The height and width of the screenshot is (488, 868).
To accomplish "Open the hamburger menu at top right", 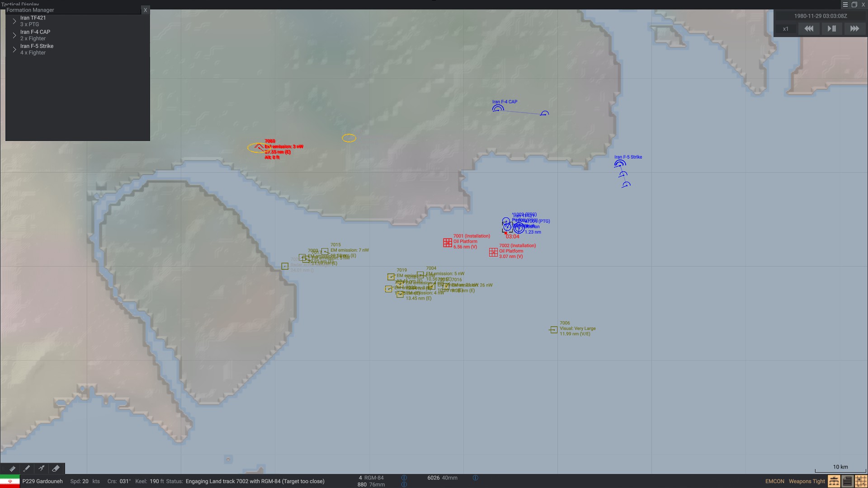I will (x=845, y=5).
